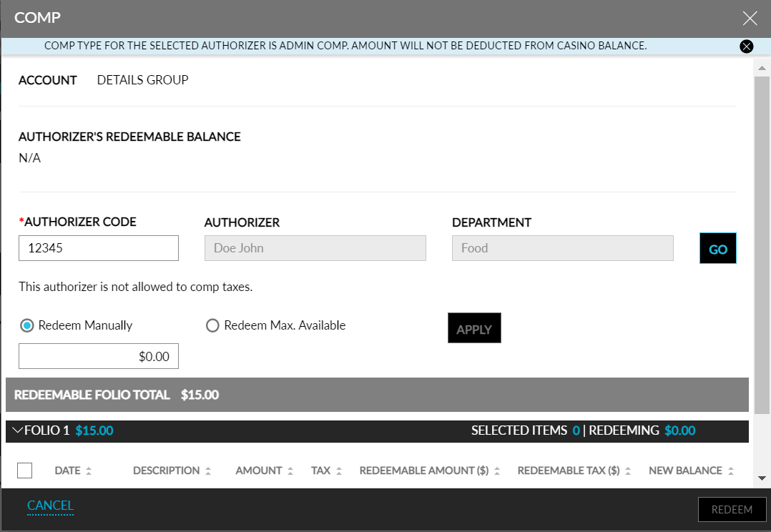Click REDEEM to complete the comp

click(x=732, y=509)
